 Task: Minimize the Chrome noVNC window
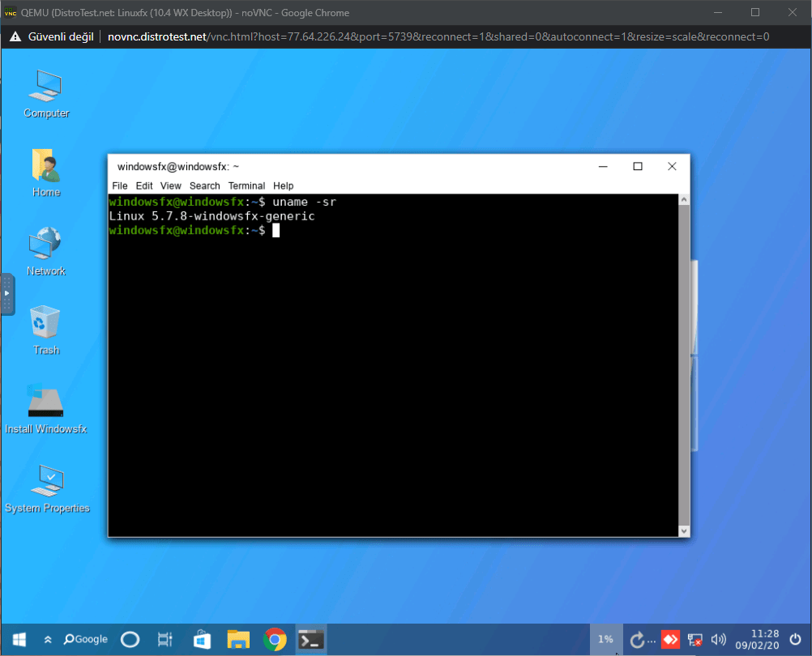[718, 12]
